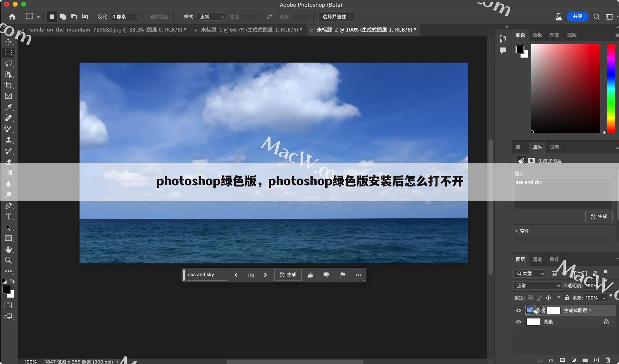This screenshot has height=364, width=619.
Task: Click thumbs down on the generated result
Action: point(326,275)
